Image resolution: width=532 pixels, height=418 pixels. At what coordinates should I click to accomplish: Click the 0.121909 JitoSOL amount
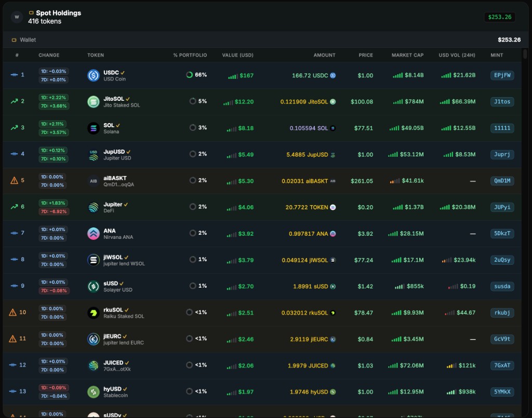click(304, 102)
